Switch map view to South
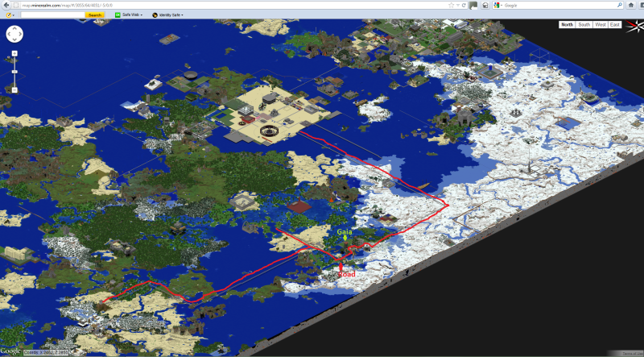This screenshot has width=644, height=357. (x=584, y=25)
